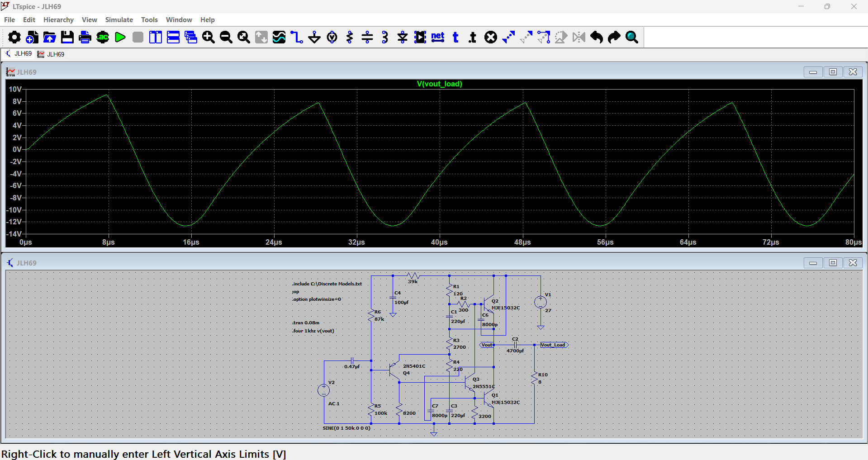Image resolution: width=868 pixels, height=460 pixels.
Task: Redo the last action
Action: (614, 37)
